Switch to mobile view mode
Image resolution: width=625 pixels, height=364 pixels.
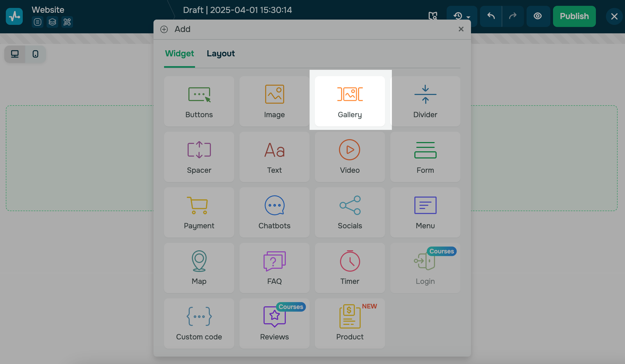click(35, 54)
